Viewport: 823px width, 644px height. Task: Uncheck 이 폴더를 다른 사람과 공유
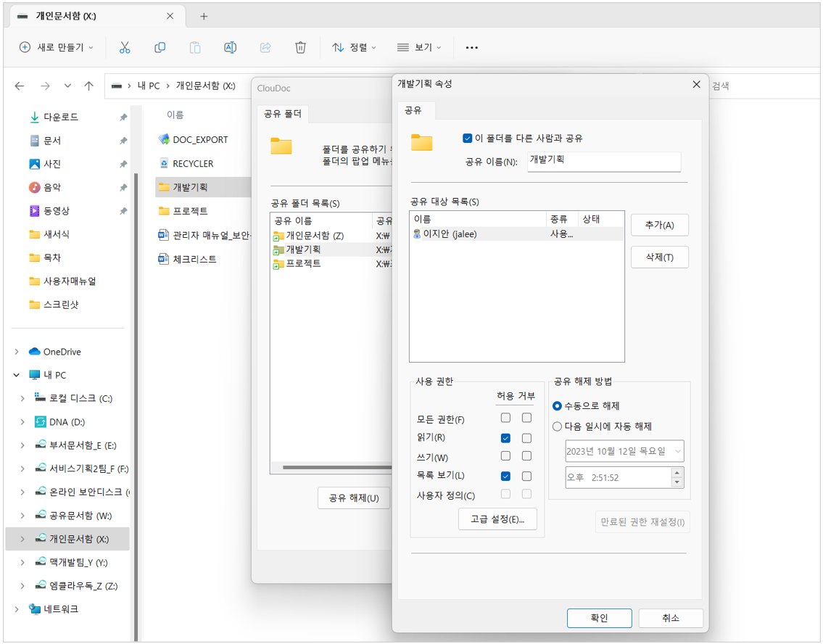tap(467, 139)
